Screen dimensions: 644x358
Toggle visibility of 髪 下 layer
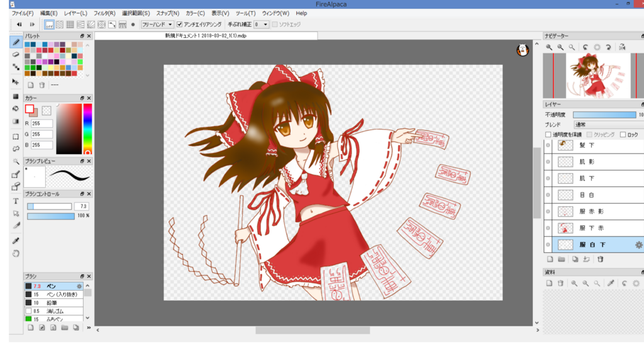548,145
